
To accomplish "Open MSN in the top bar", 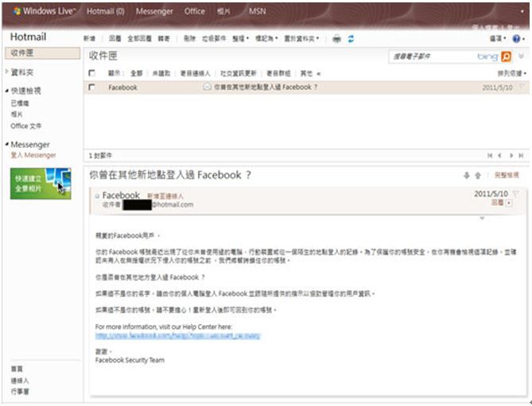I will pos(258,11).
